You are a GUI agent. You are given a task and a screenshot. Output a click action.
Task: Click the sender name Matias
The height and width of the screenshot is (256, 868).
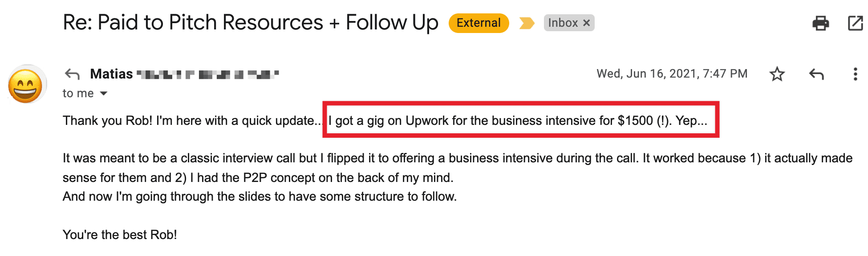point(111,74)
